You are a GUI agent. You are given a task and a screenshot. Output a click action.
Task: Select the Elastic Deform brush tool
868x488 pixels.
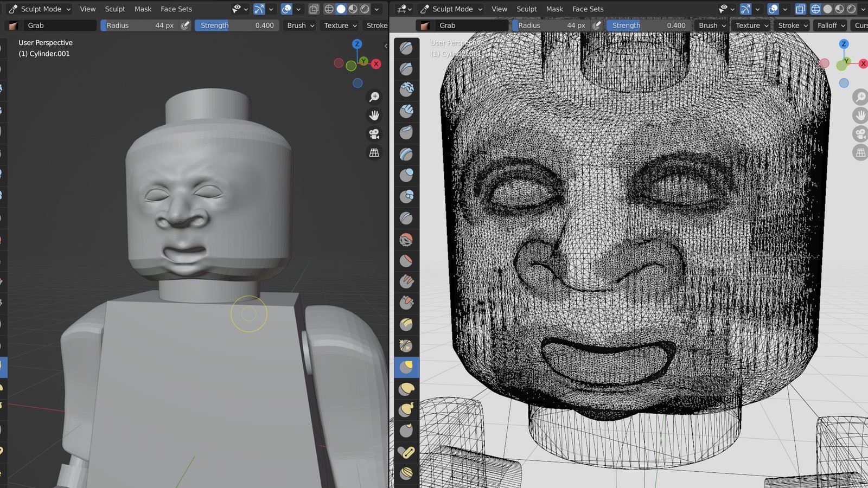406,388
